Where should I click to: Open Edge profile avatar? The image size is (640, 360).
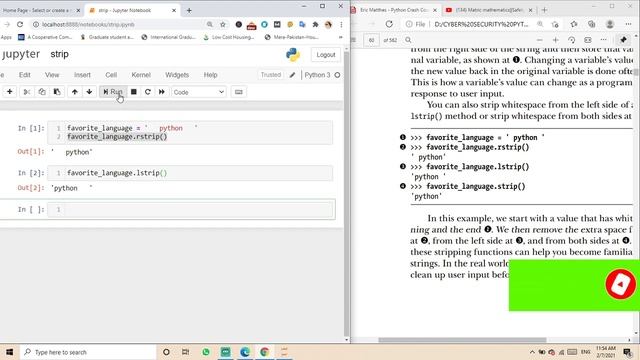(610, 24)
